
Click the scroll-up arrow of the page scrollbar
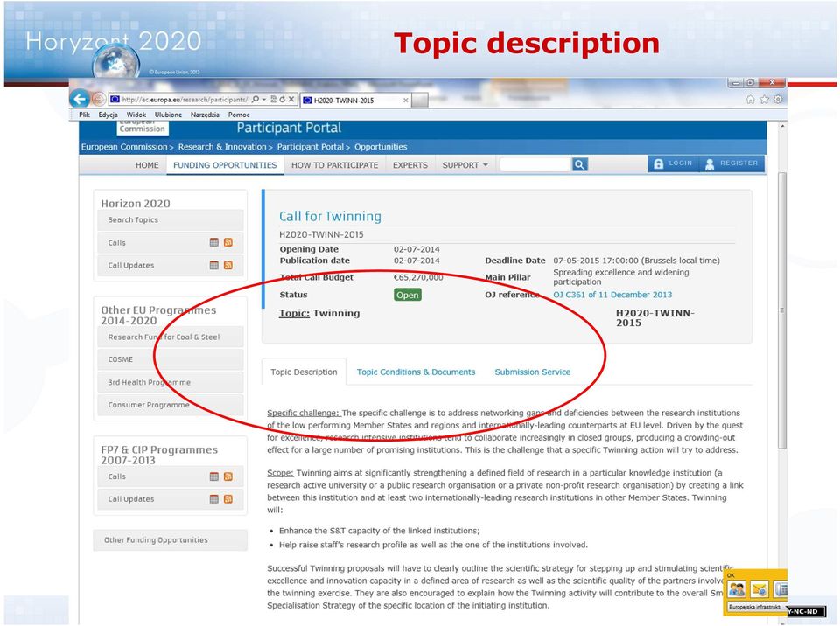point(782,127)
